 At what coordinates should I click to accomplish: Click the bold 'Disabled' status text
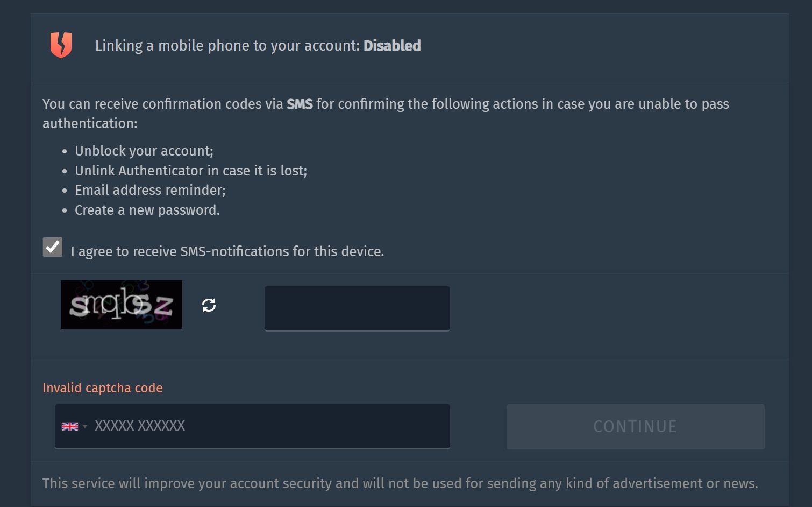pyautogui.click(x=392, y=46)
